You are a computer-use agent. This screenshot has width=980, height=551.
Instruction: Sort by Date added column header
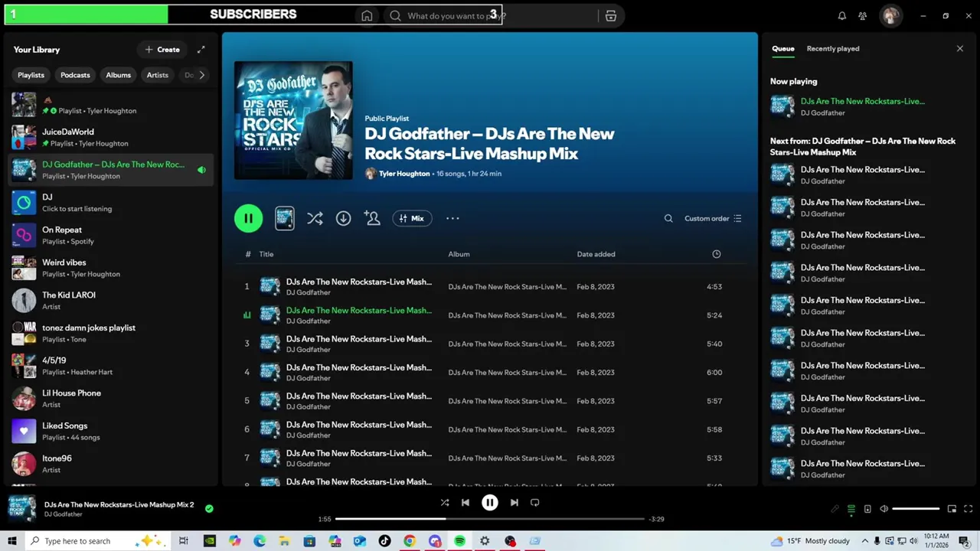[596, 254]
